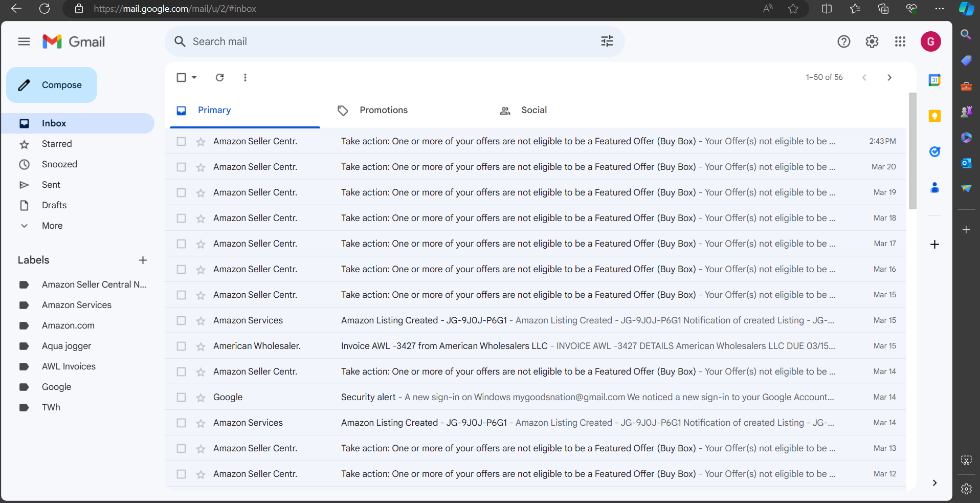
Task: Open Google Contacts side panel
Action: (x=934, y=187)
